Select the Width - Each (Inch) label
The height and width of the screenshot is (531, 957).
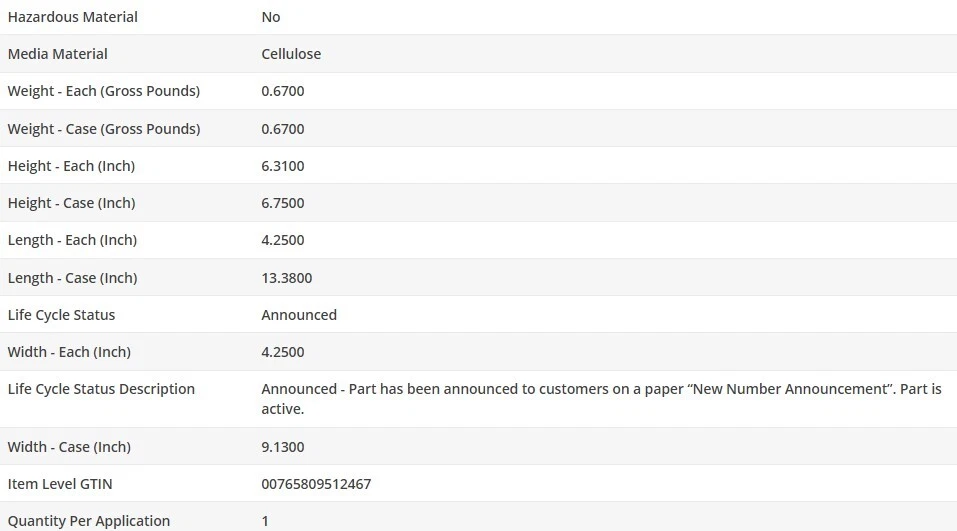[x=69, y=352]
